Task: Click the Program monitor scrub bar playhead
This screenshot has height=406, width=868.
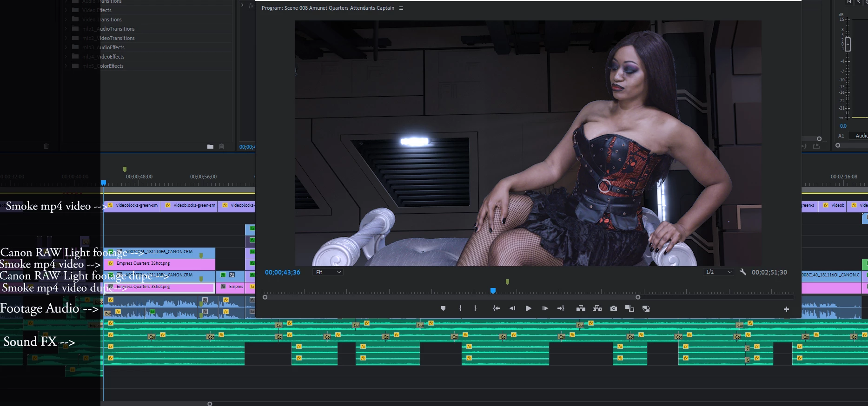Action: 493,291
